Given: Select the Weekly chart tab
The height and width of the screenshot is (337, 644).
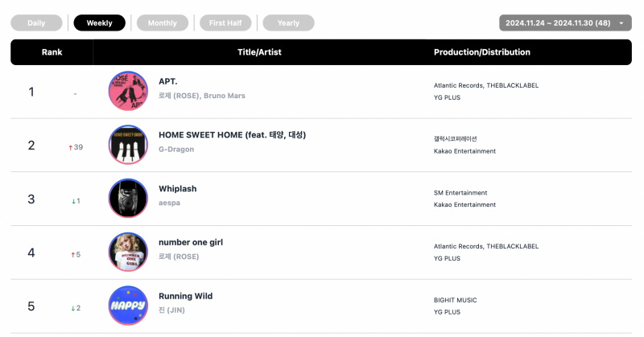Looking at the screenshot, I should [x=99, y=23].
